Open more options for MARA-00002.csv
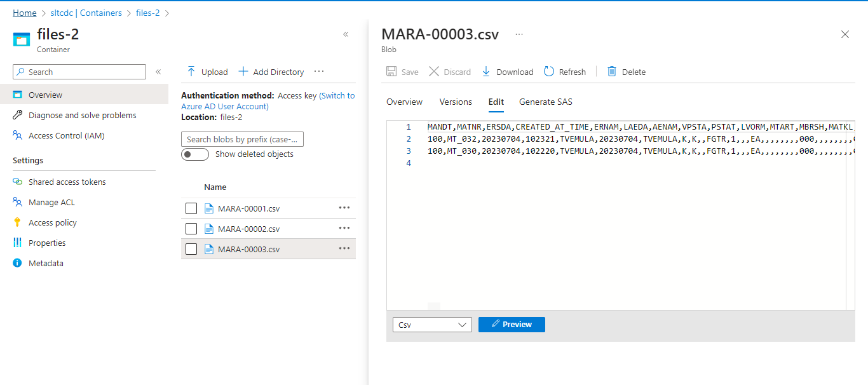This screenshot has width=868, height=385. tap(344, 228)
